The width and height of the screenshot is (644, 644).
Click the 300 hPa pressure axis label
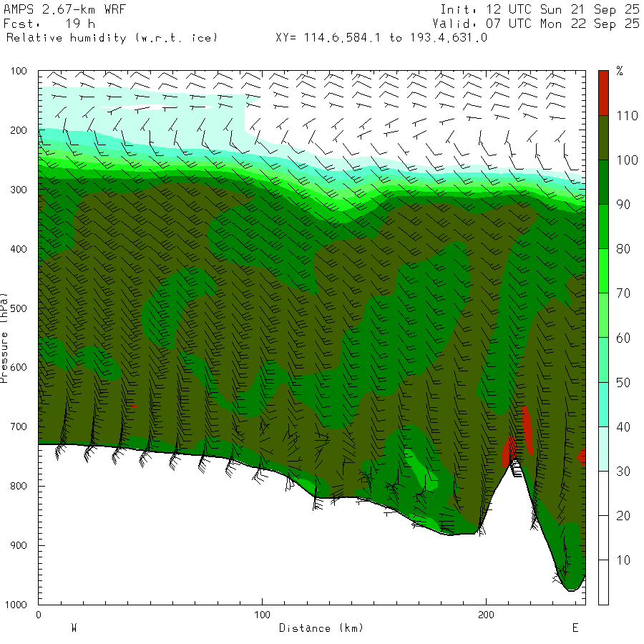tap(19, 190)
